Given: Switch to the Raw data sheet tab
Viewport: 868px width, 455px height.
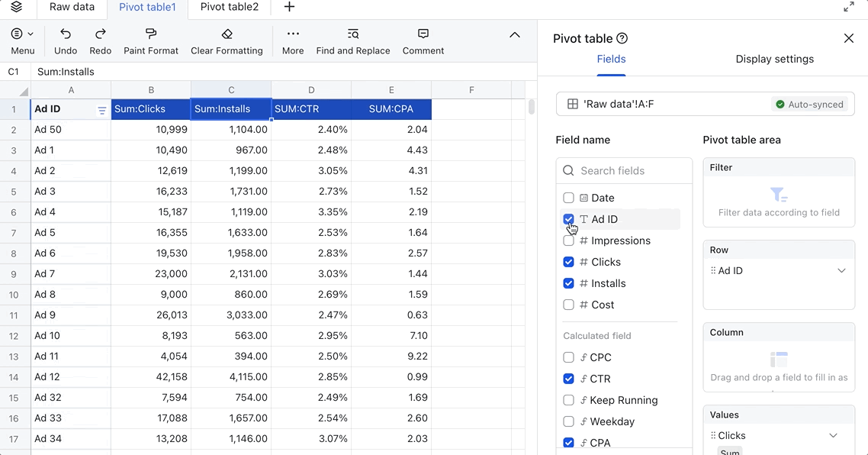Looking at the screenshot, I should pos(71,8).
